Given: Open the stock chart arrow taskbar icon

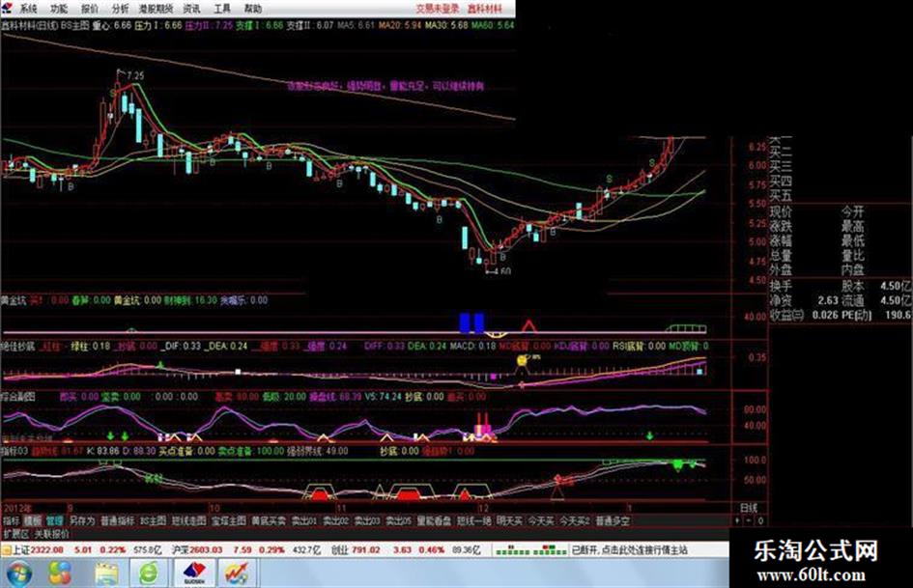Looking at the screenshot, I should click(237, 574).
